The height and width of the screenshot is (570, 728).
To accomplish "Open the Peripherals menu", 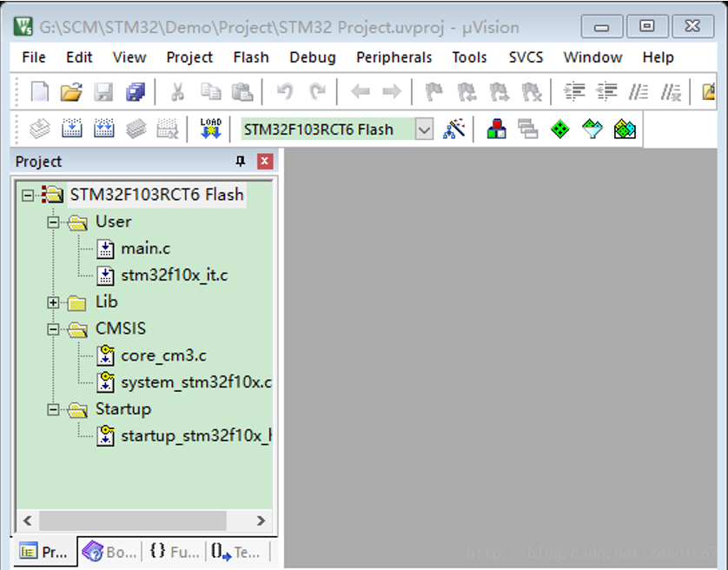I will 394,57.
